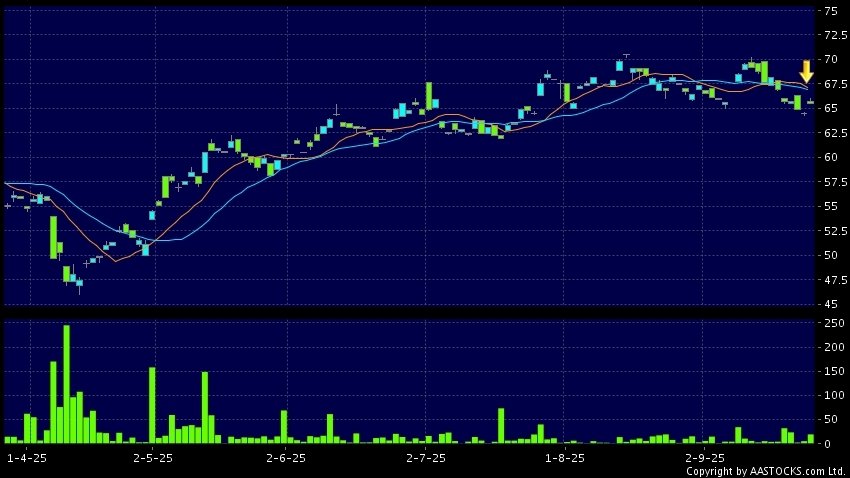Select the 2-5-25 date label

pos(153,458)
